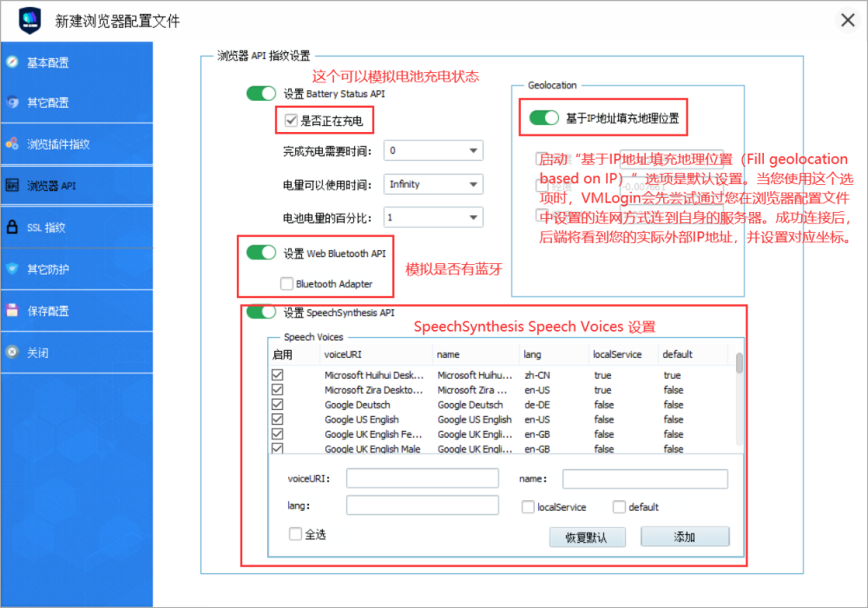Open the 基本配置 section
The height and width of the screenshot is (608, 868).
[76, 63]
